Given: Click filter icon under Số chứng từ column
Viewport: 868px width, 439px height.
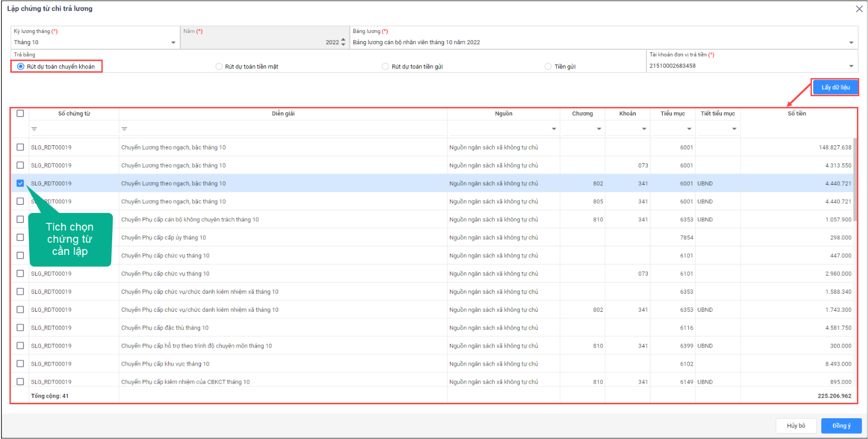Looking at the screenshot, I should tap(34, 129).
